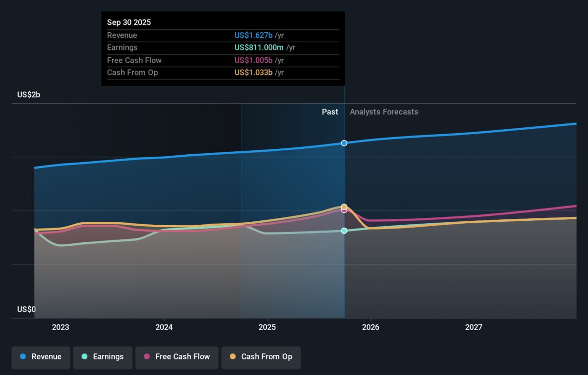Click the blue dot in Revenue legend
The height and width of the screenshot is (375, 588).
(x=23, y=357)
